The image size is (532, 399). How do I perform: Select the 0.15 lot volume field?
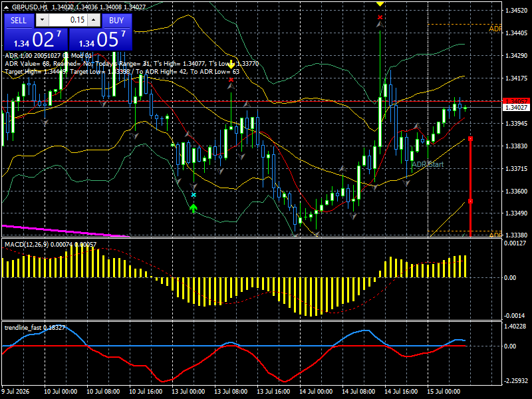[x=68, y=20]
